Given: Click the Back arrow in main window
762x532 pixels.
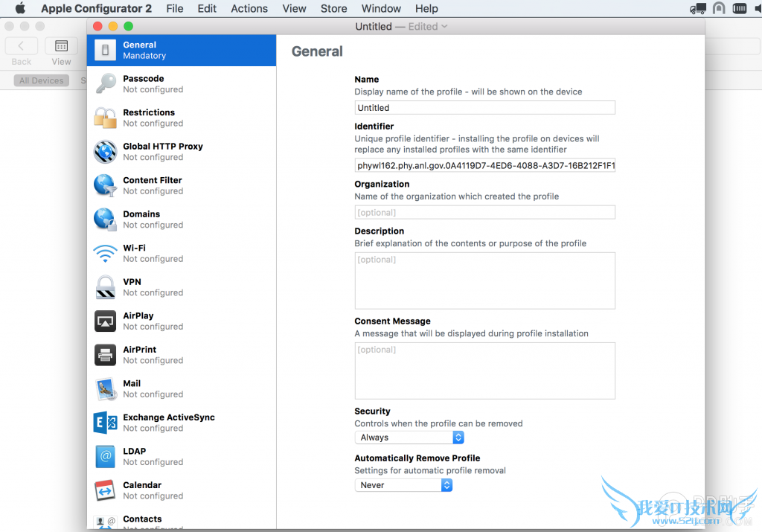Looking at the screenshot, I should 21,46.
